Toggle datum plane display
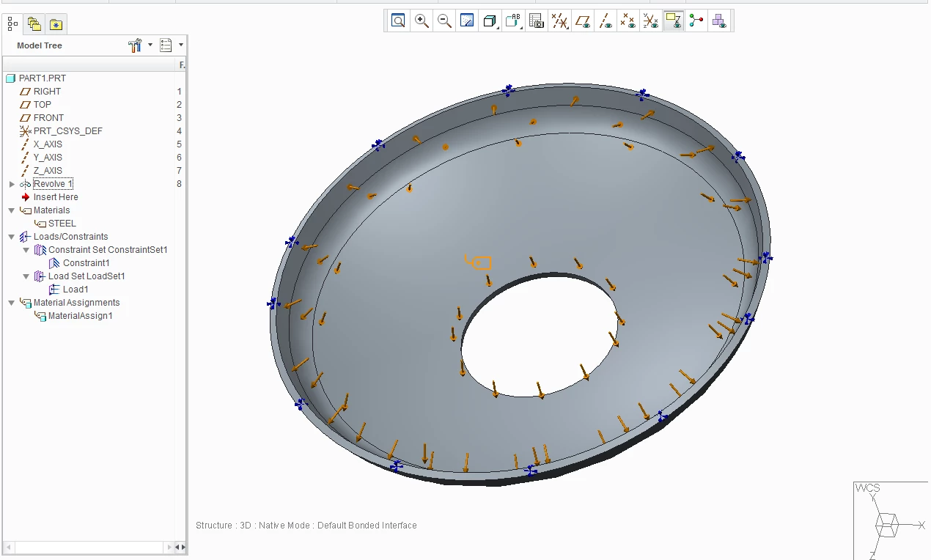Screen dimensions: 931x560 (x=583, y=21)
